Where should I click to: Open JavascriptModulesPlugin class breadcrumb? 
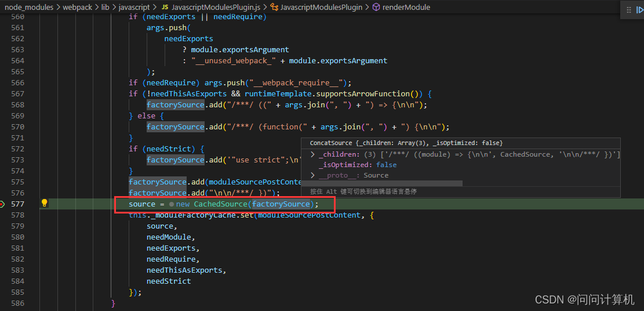point(322,7)
